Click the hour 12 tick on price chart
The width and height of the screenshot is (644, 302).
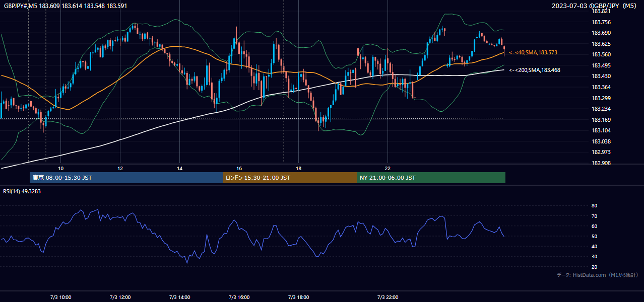coord(120,168)
